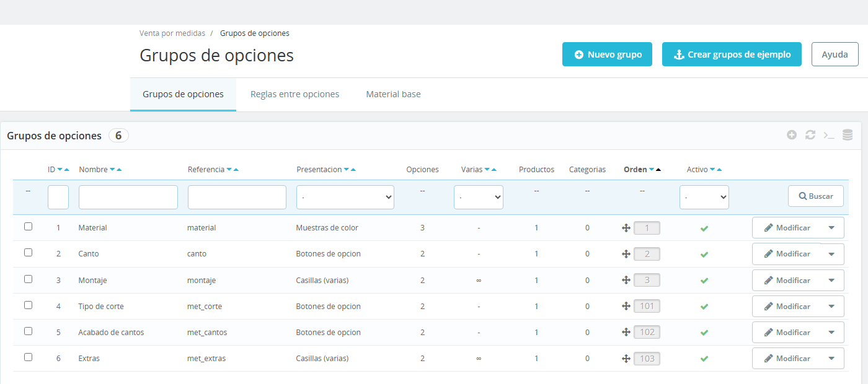The image size is (868, 384).
Task: Expand Modificar options arrow for Material
Action: (831, 228)
